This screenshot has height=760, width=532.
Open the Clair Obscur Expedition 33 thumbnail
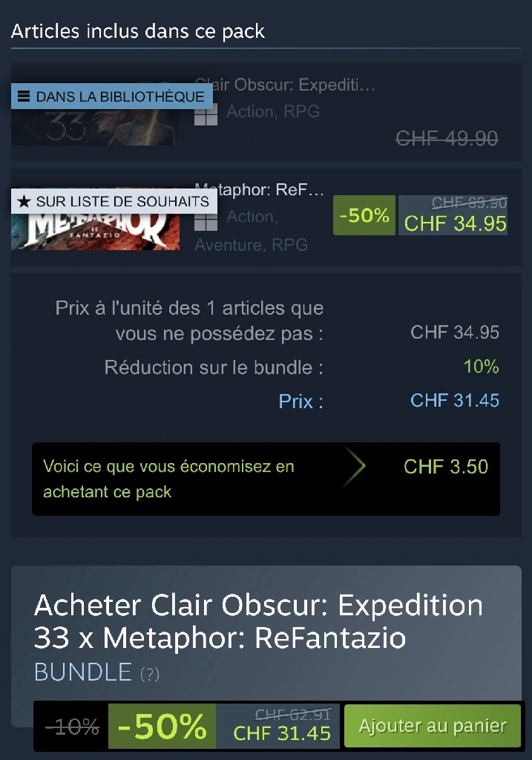[x=95, y=114]
